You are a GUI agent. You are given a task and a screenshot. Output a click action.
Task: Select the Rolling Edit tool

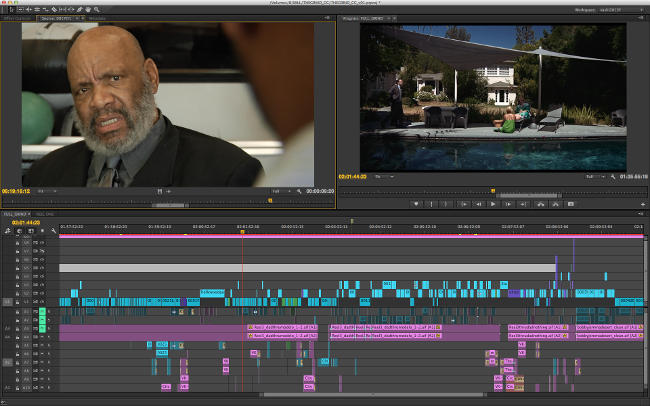[37, 9]
